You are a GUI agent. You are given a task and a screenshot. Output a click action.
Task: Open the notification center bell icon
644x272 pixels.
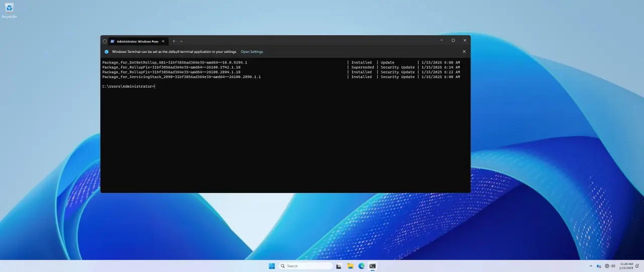coord(637,266)
